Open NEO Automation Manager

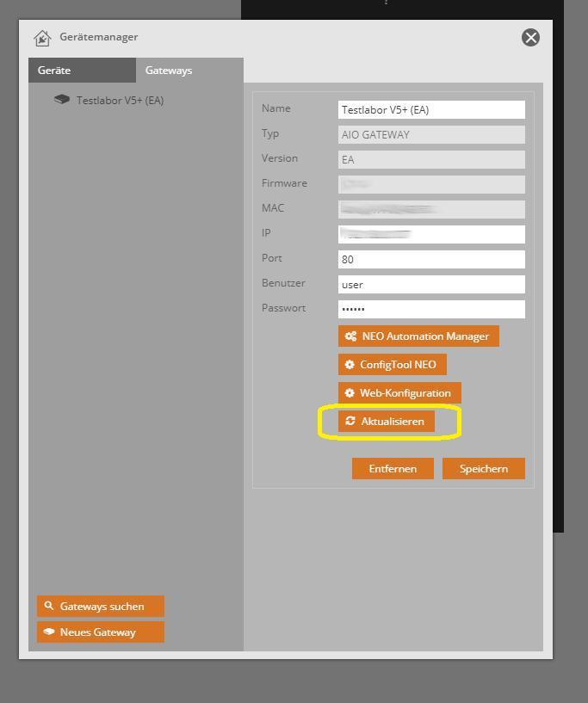pos(418,336)
